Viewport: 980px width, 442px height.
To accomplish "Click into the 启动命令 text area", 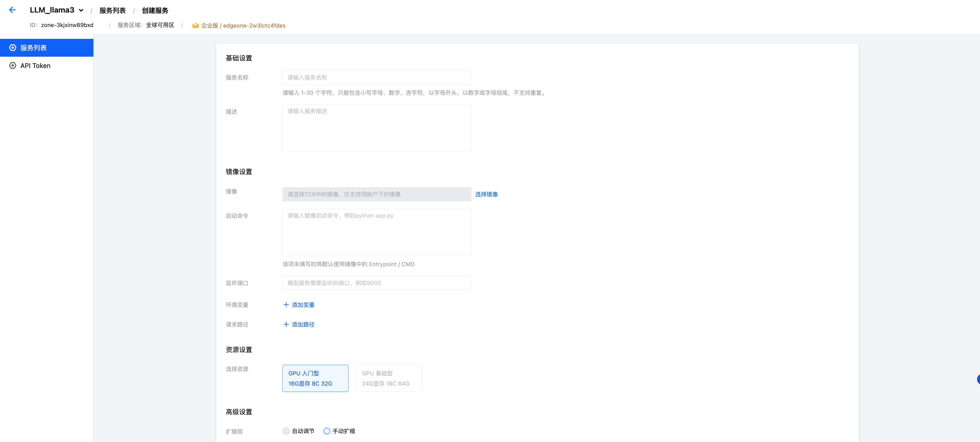I will [376, 232].
